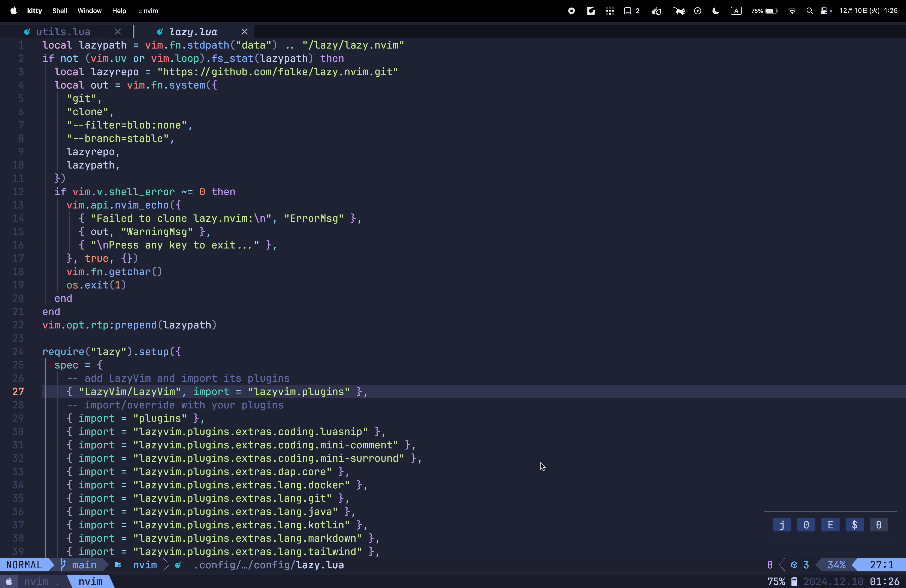Viewport: 906px width, 588px height.
Task: Click the Lua file icon on lazy.lua tab
Action: pos(160,32)
